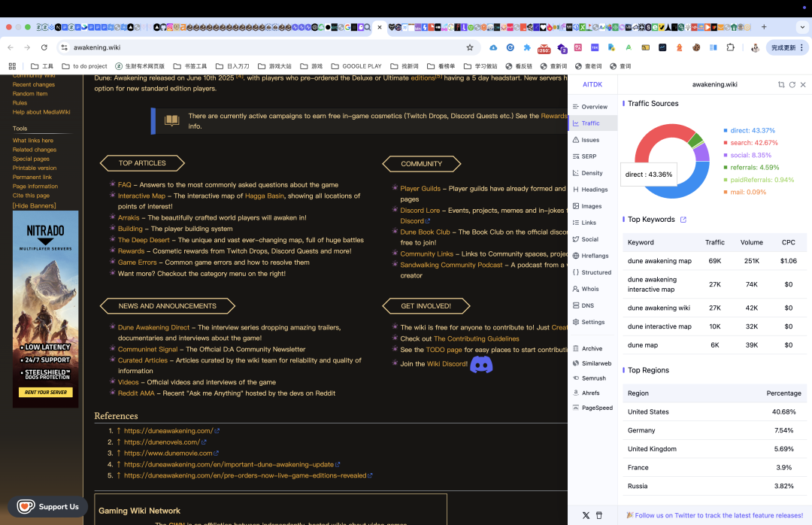Click the Structured data braces icon
This screenshot has height=525, width=812.
[576, 272]
